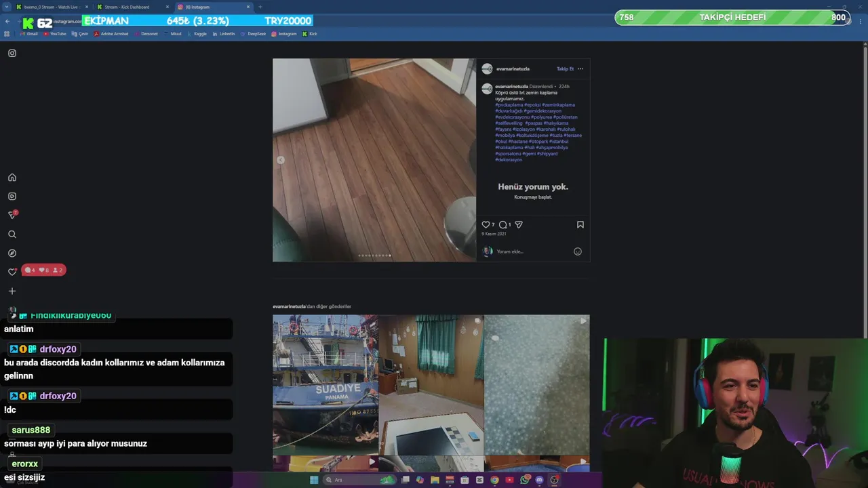Open Instagram logo in left sidebar

point(12,53)
